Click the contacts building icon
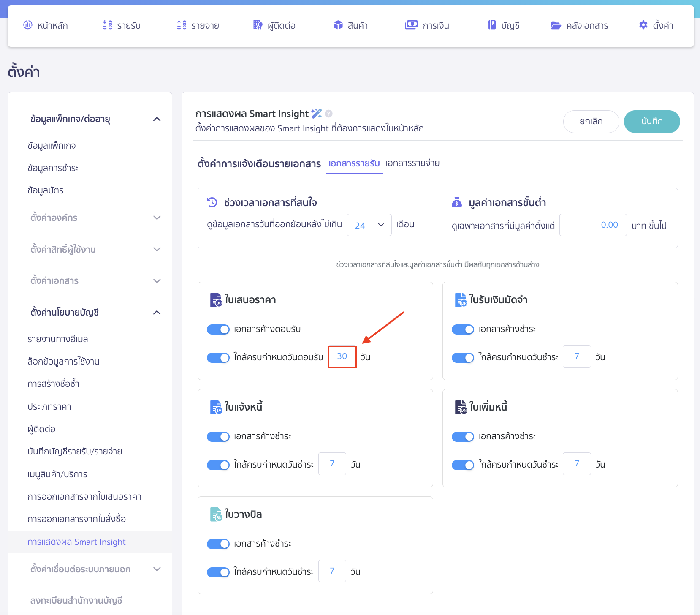700x615 pixels. click(258, 25)
